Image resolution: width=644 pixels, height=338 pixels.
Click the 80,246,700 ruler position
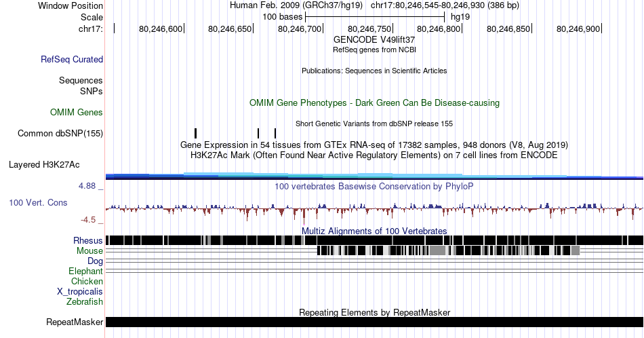tap(300, 29)
